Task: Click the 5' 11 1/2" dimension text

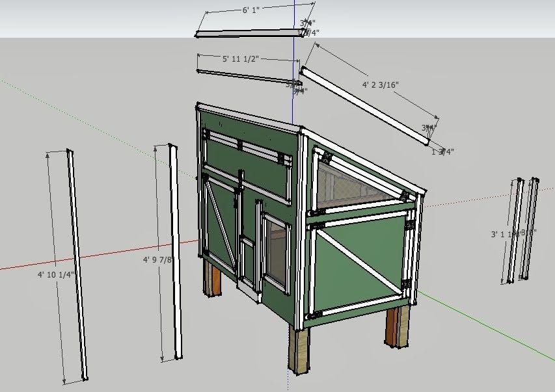Action: (241, 59)
